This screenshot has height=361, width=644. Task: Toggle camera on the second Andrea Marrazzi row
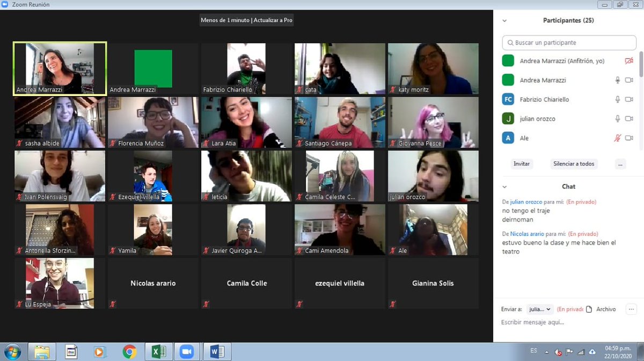coord(629,80)
